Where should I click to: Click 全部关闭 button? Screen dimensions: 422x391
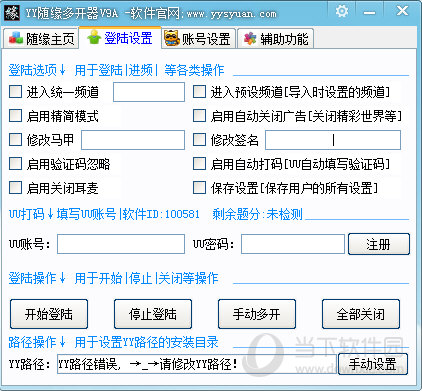tap(361, 314)
